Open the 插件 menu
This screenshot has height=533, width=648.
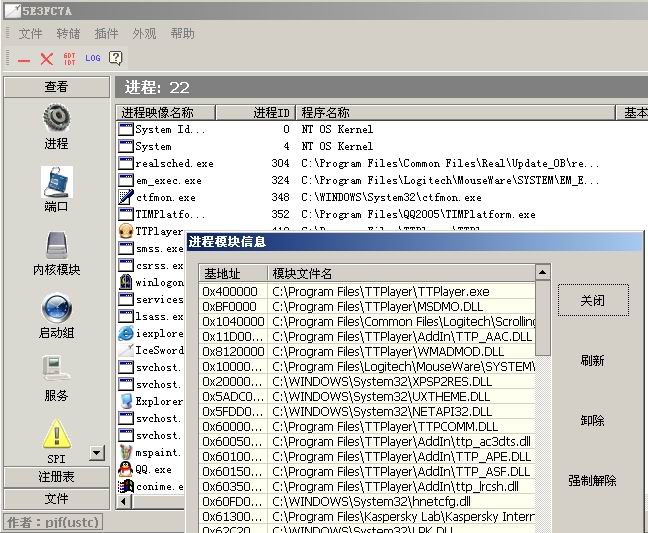click(x=106, y=33)
